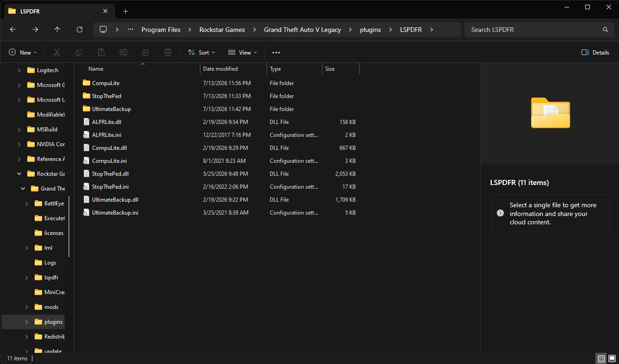Select the CompuLite folder icon
Viewport: 619px width, 364px height.
[x=86, y=83]
